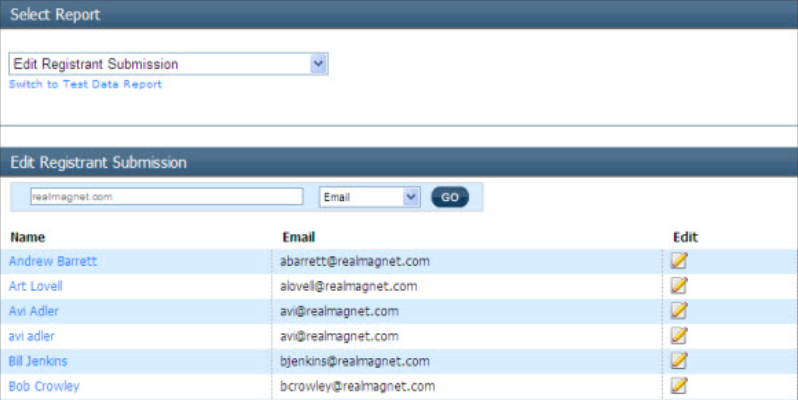Edit the lowercase avi adler entry
The height and width of the screenshot is (400, 798).
click(679, 335)
